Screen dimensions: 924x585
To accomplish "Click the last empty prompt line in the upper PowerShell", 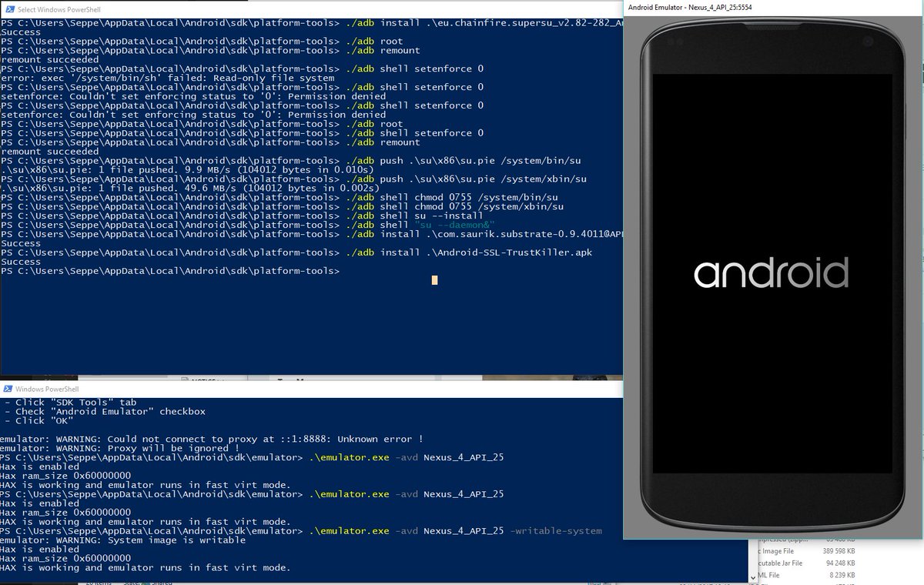I will 169,271.
